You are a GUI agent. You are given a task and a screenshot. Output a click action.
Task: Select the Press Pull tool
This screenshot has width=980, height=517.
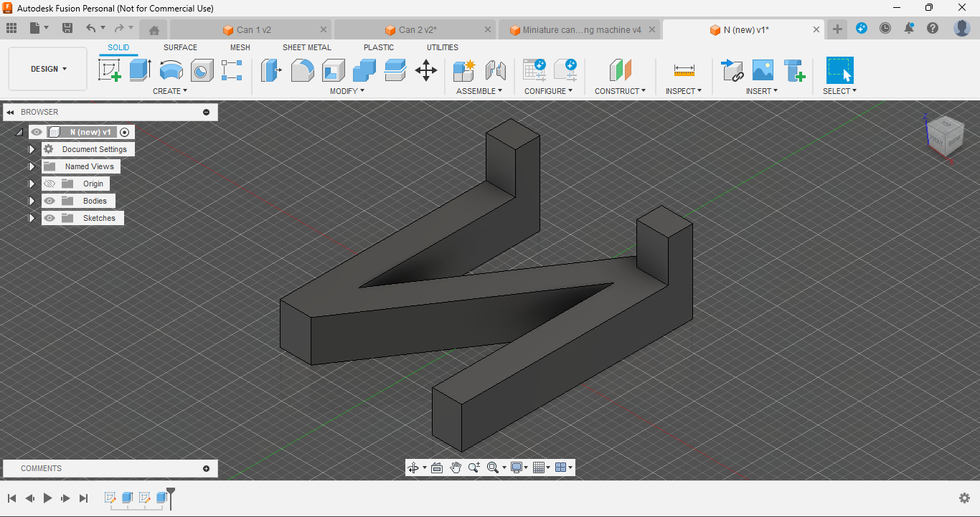270,70
